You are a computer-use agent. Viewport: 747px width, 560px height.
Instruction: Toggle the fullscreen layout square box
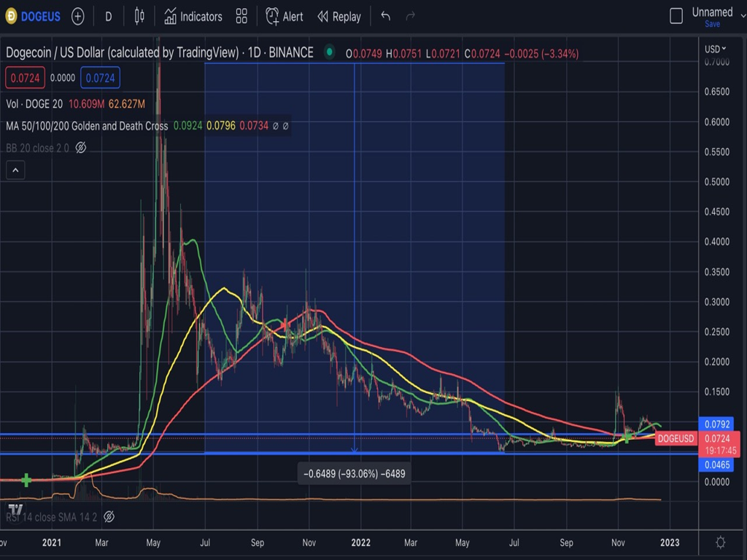click(676, 15)
